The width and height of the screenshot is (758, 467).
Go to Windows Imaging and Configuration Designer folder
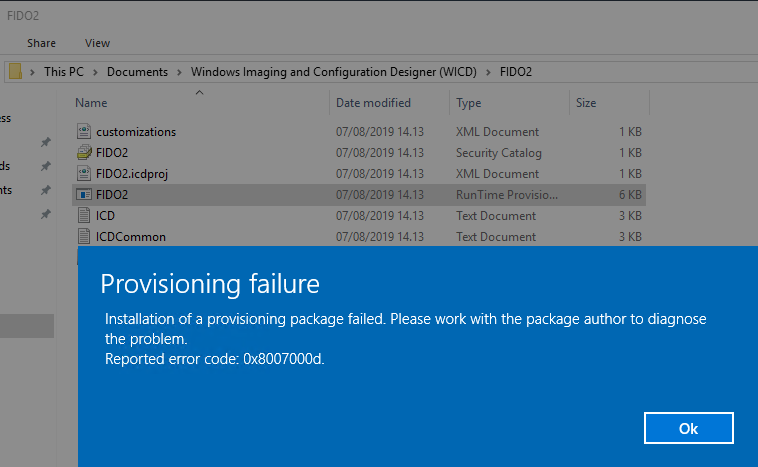[334, 72]
